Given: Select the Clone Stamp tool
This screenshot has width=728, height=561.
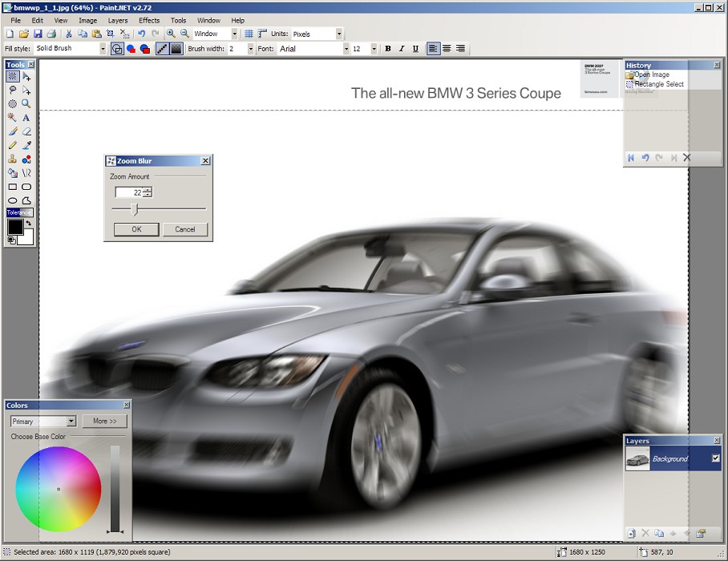Looking at the screenshot, I should pos(13,159).
